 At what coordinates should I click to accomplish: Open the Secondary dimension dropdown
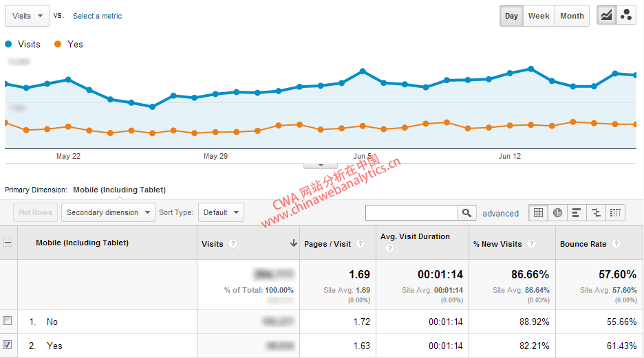[x=109, y=212]
